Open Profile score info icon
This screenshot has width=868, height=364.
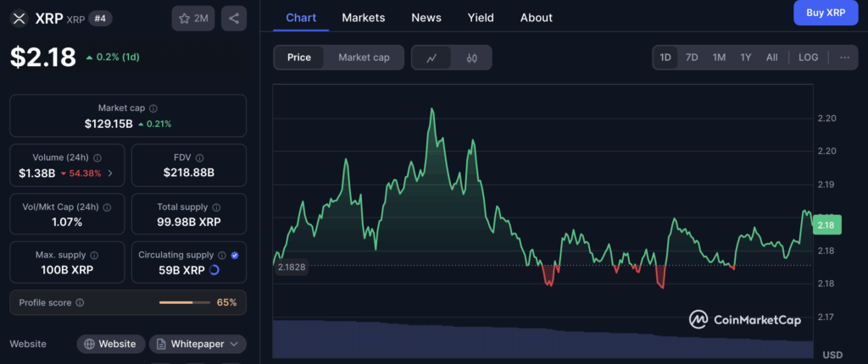point(80,302)
